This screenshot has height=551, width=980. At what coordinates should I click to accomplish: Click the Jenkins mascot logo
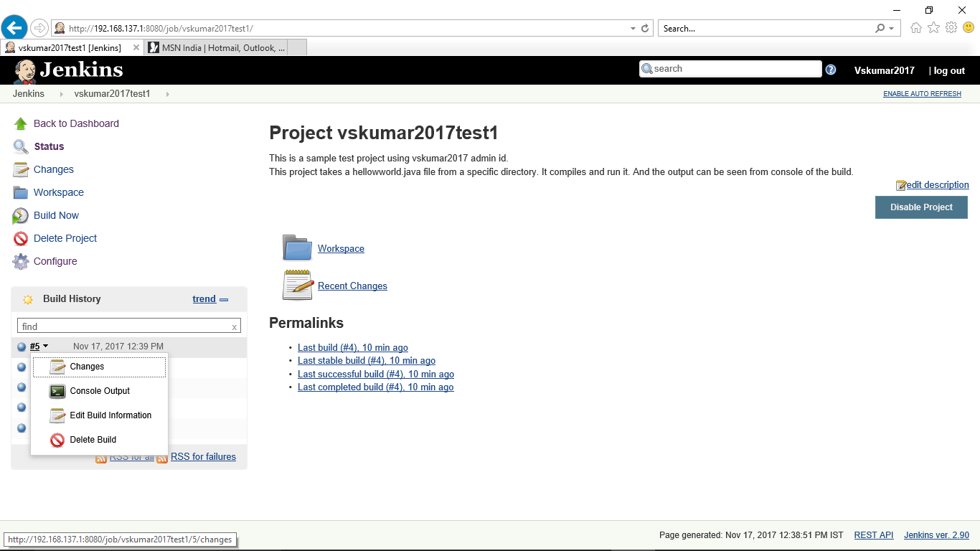coord(24,70)
